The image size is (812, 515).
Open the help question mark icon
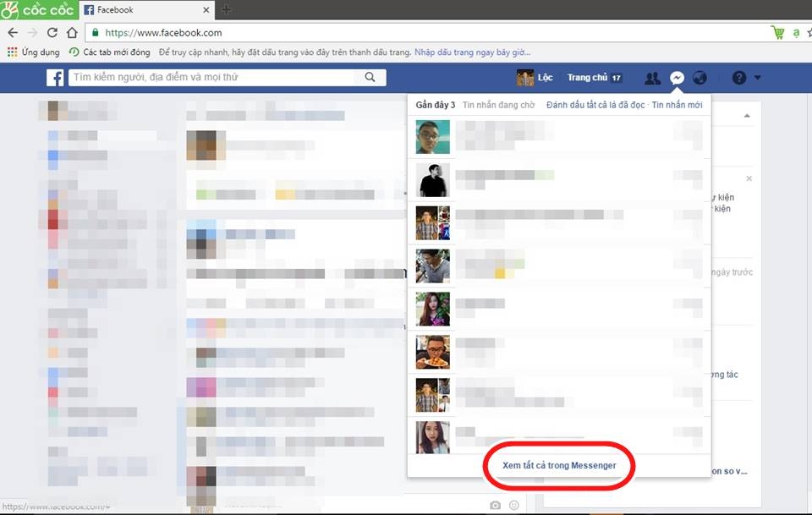[739, 78]
